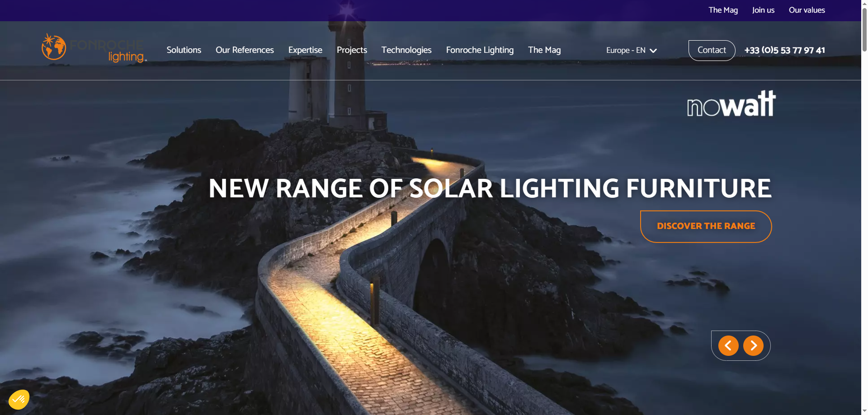Click the Join us link
Screen dimensions: 868x415
pos(763,10)
